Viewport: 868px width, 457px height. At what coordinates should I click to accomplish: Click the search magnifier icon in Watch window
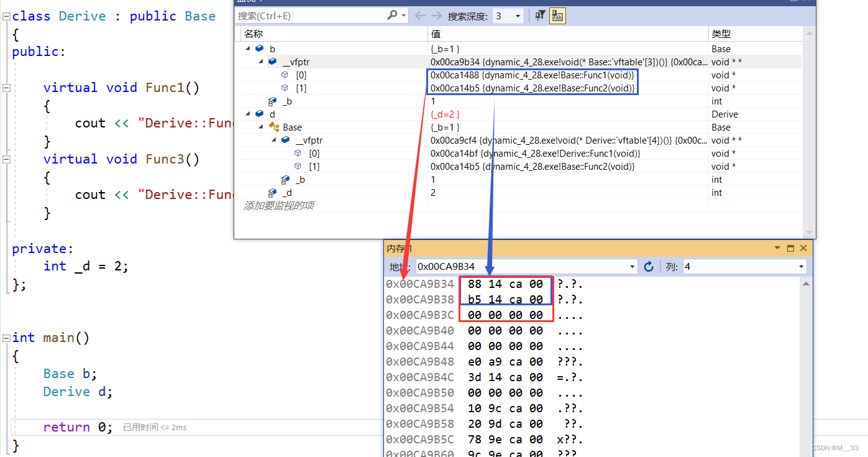[392, 16]
